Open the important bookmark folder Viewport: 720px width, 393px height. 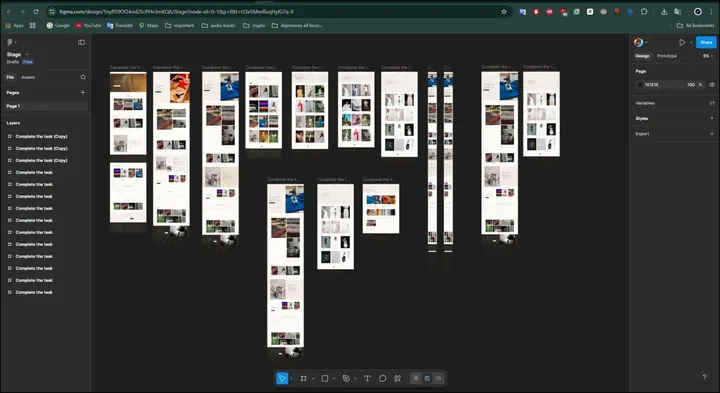[180, 25]
